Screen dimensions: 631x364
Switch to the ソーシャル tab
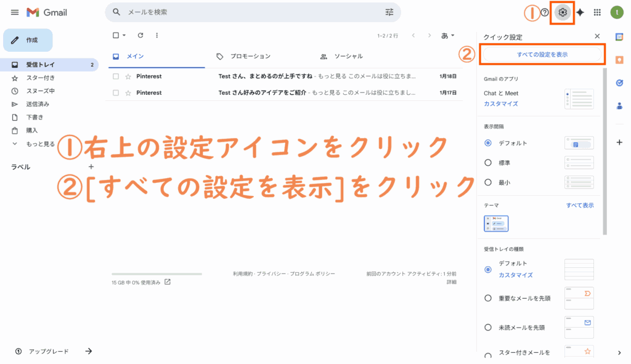[348, 57]
